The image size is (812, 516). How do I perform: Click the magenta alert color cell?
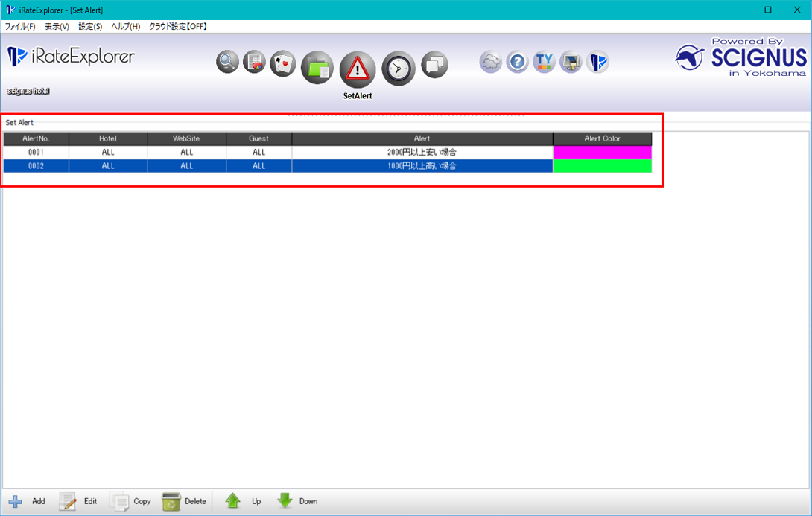(x=602, y=152)
